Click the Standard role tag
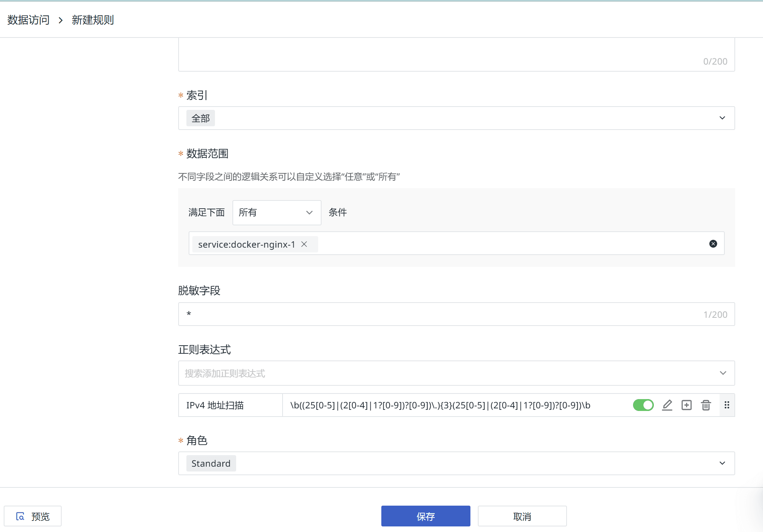 pyautogui.click(x=211, y=463)
